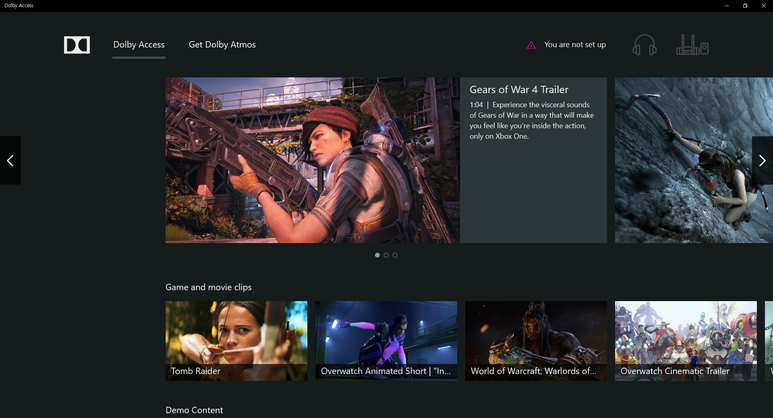
Task: Play the Overwatch Animated Short clip
Action: click(386, 341)
